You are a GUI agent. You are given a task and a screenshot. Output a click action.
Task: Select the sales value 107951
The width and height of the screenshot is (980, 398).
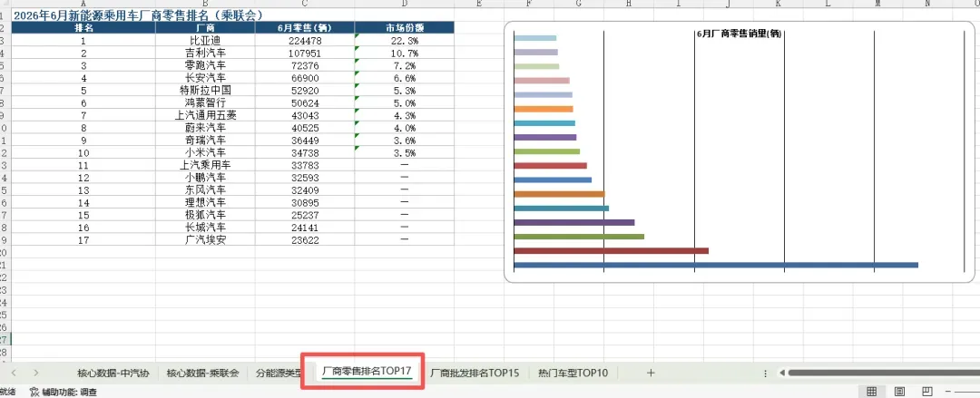(x=304, y=53)
